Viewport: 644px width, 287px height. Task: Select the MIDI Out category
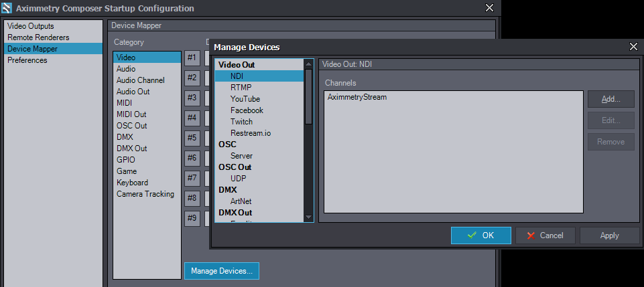click(x=147, y=114)
